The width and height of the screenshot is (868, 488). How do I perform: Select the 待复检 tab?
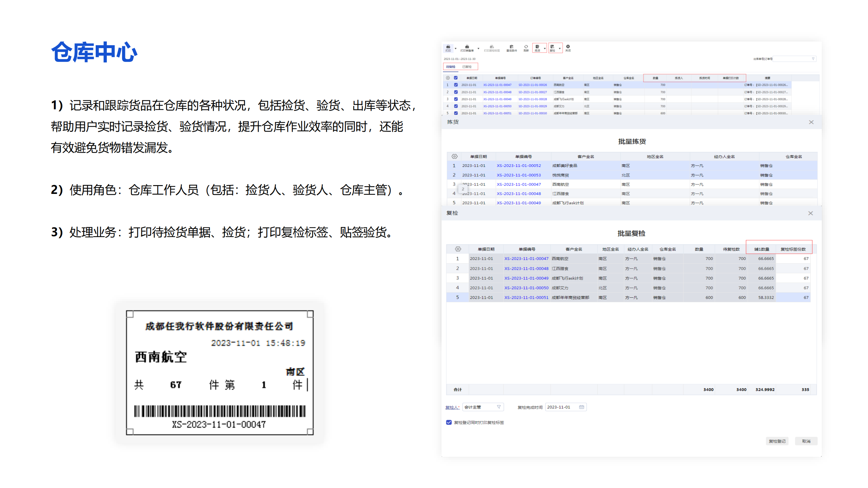(450, 67)
